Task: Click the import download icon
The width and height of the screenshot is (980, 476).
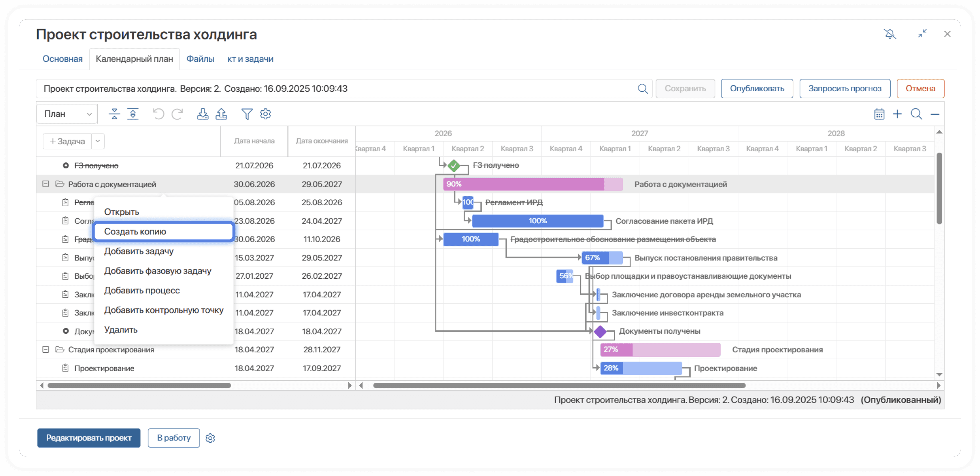Action: (x=203, y=114)
